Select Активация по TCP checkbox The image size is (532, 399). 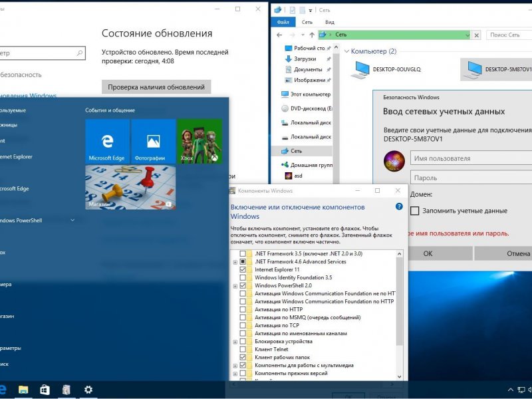coord(243,325)
